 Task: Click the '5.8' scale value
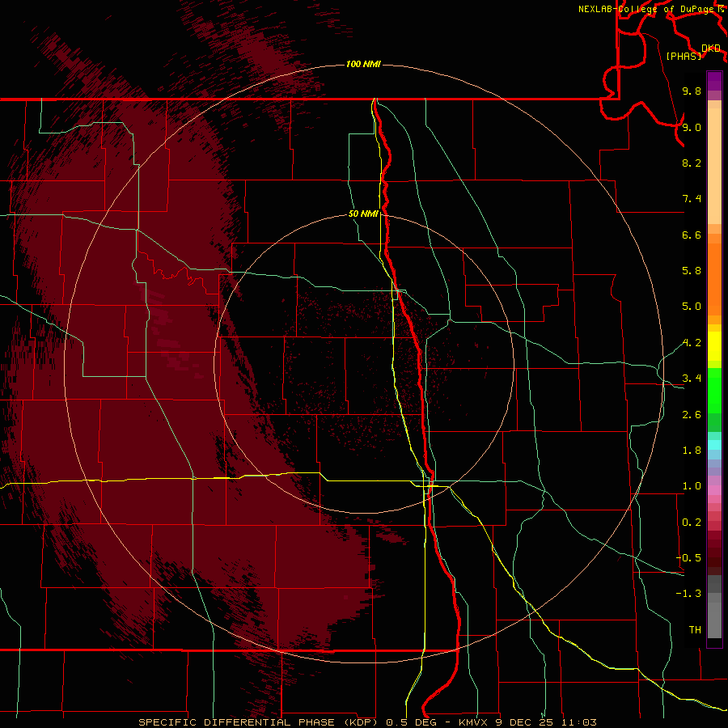(692, 271)
